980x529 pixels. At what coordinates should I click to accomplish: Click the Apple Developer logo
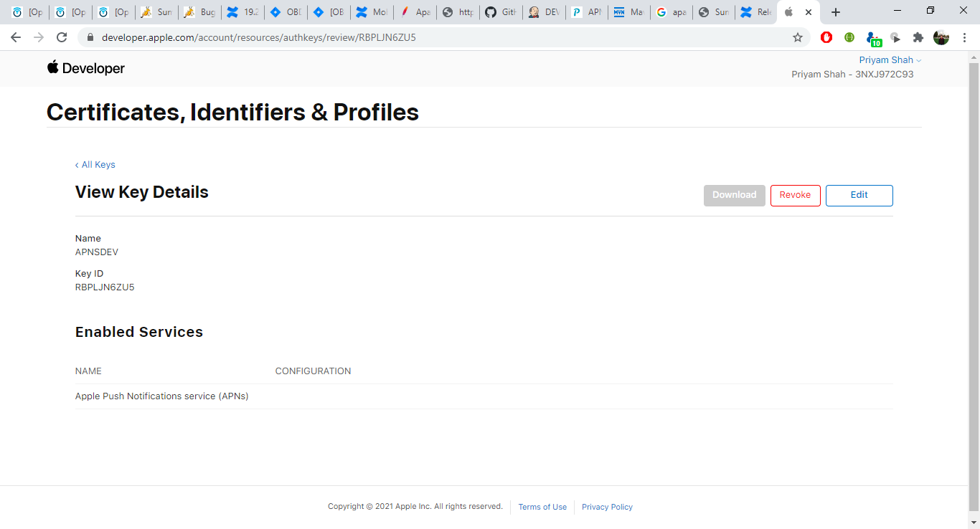(x=86, y=68)
